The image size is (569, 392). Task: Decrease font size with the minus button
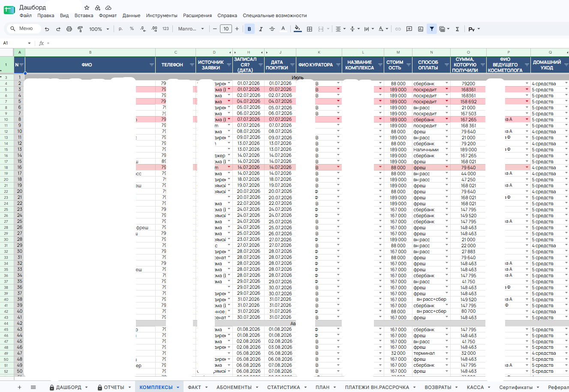[215, 29]
